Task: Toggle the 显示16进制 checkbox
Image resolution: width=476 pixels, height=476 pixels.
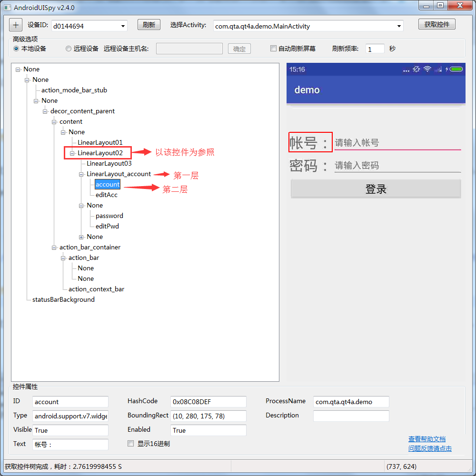Action: coord(130,444)
